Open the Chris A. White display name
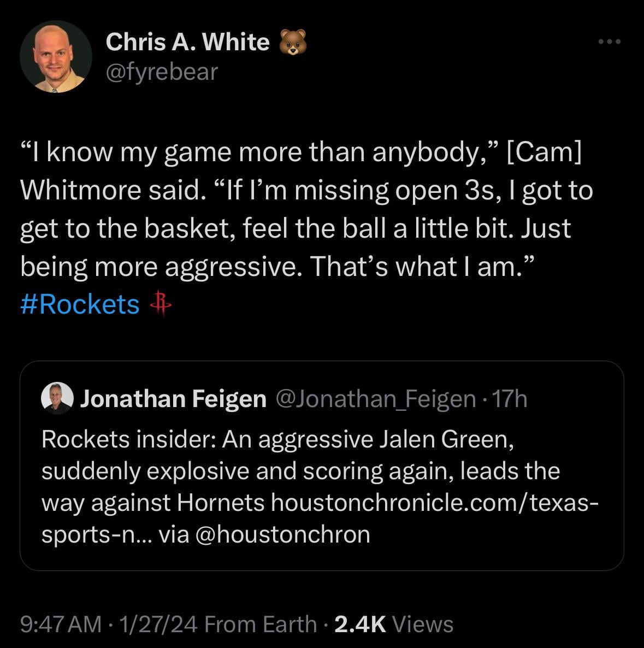 187,42
